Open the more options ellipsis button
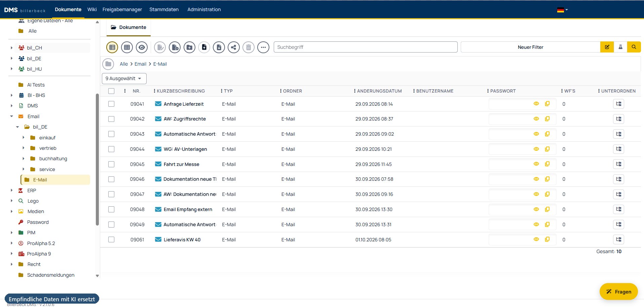Image resolution: width=644 pixels, height=308 pixels. [263, 47]
